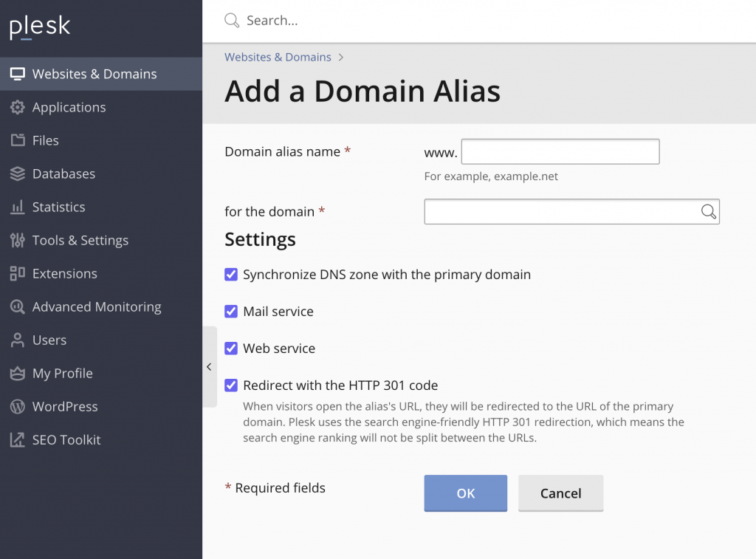Image resolution: width=756 pixels, height=559 pixels.
Task: Disable the Mail service checkbox
Action: pyautogui.click(x=231, y=312)
